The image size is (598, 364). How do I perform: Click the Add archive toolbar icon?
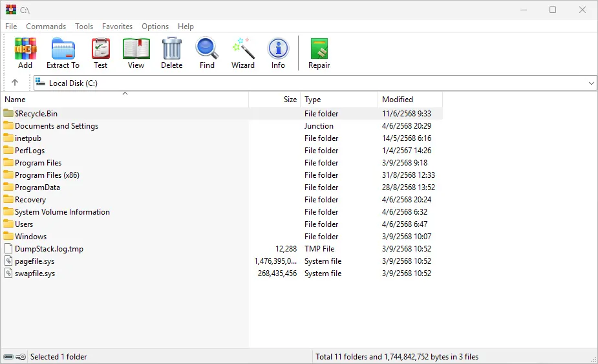pyautogui.click(x=25, y=49)
